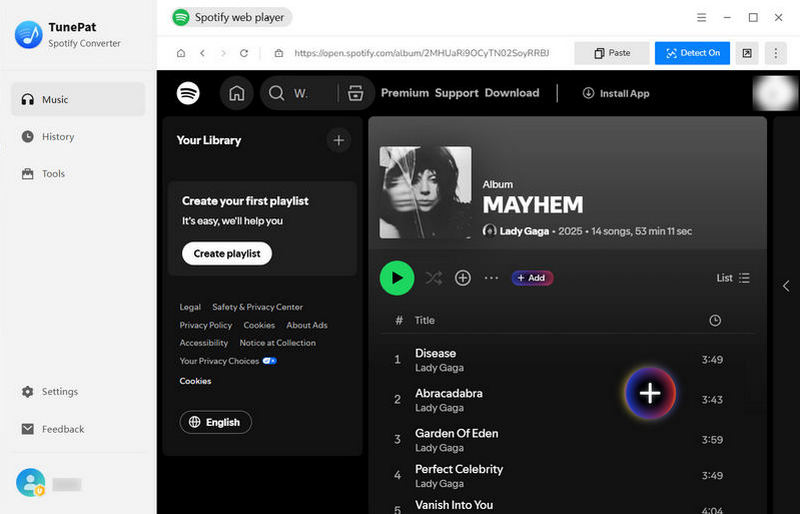Open Notice at Collection link

pyautogui.click(x=278, y=343)
